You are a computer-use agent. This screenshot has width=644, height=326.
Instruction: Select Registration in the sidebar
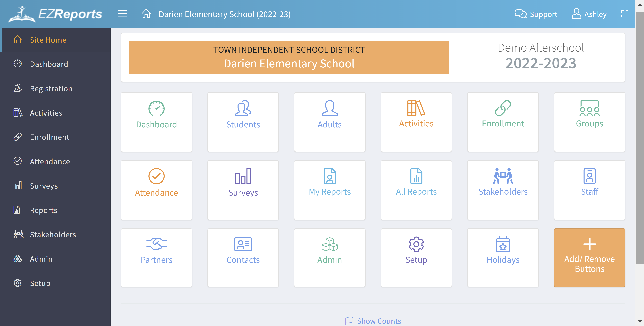[x=51, y=89]
